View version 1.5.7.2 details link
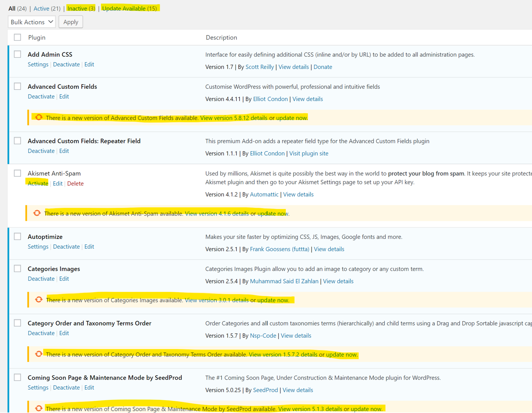The height and width of the screenshot is (413, 532). (283, 355)
